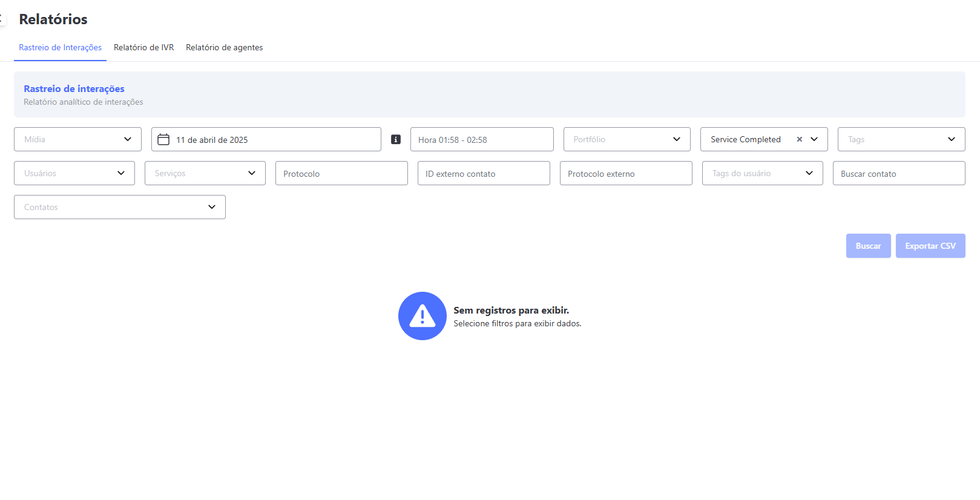
Task: Click the calendar icon in date field
Action: 163,140
